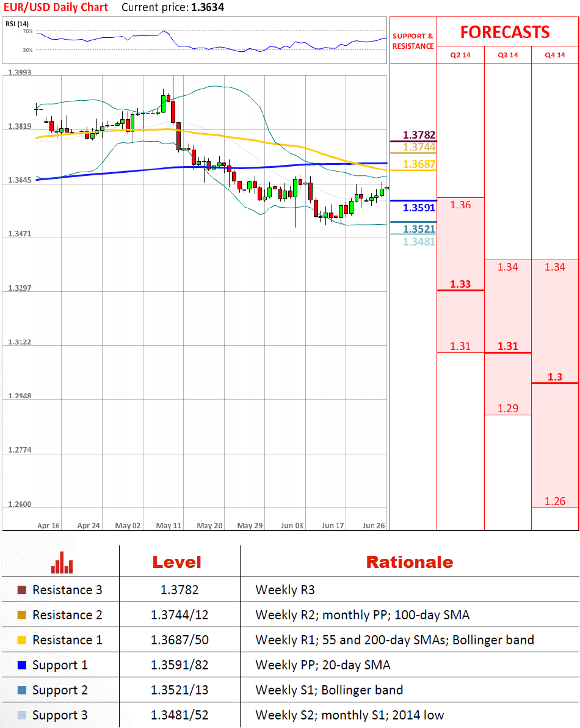
Task: Click the 1.3993 price axis label
Action: coord(20,73)
